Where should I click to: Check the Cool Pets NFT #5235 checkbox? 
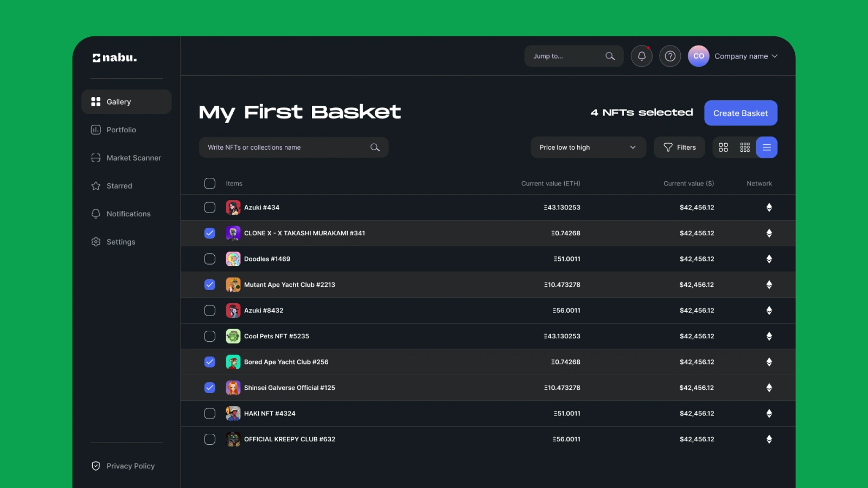210,336
